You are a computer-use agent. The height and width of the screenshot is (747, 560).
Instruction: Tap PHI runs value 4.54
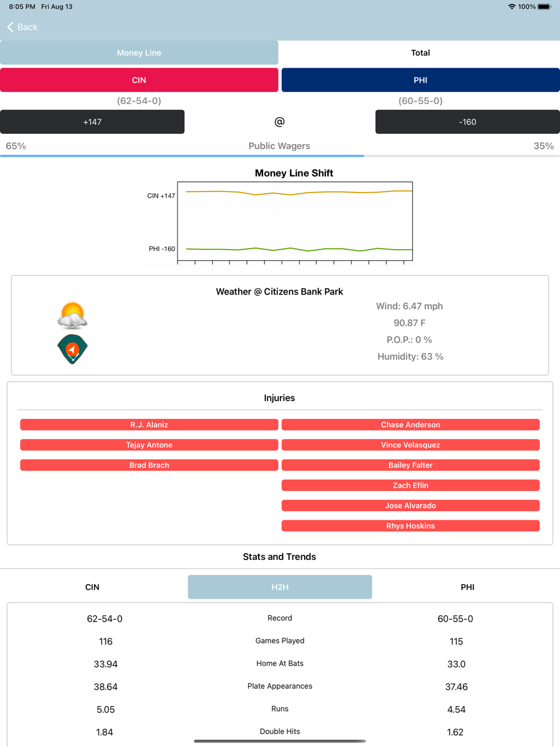[x=456, y=709]
